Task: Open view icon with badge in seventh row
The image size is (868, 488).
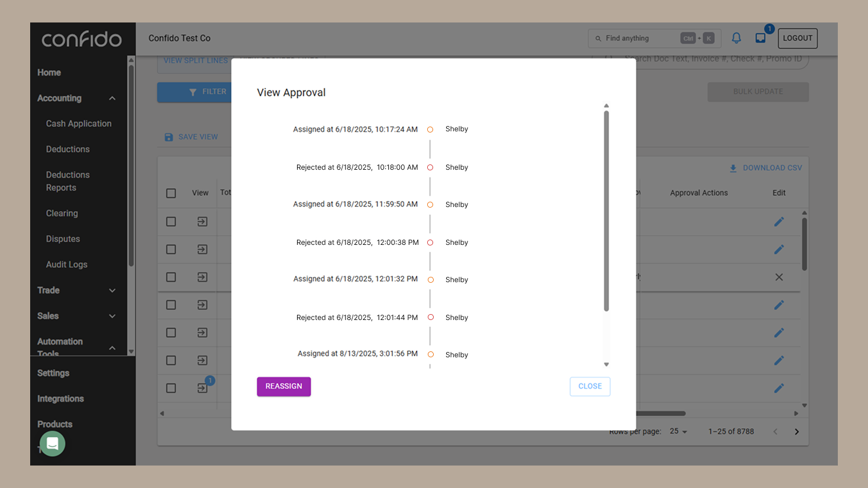Action: tap(202, 388)
